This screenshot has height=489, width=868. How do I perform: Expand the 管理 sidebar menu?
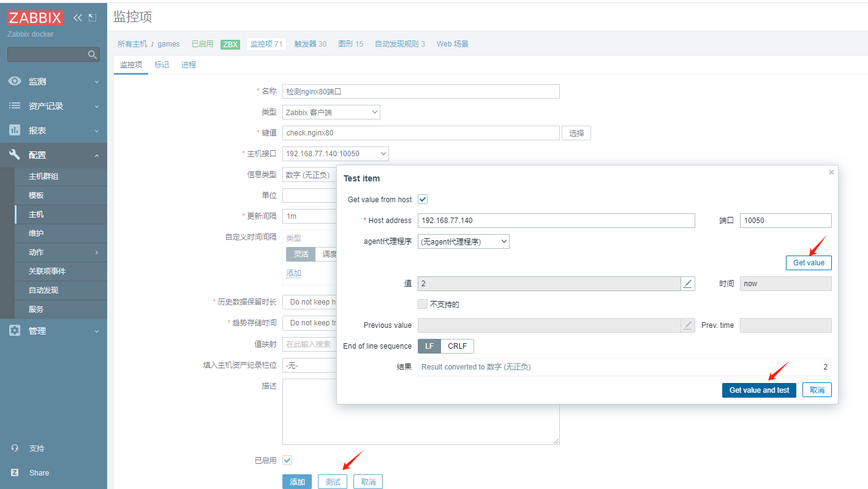point(53,331)
